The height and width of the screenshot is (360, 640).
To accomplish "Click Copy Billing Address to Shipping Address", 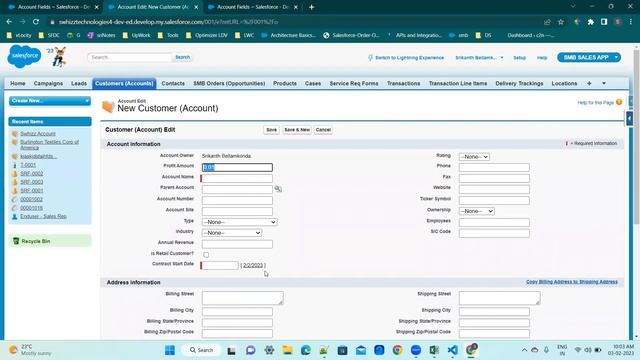I will 572,282.
